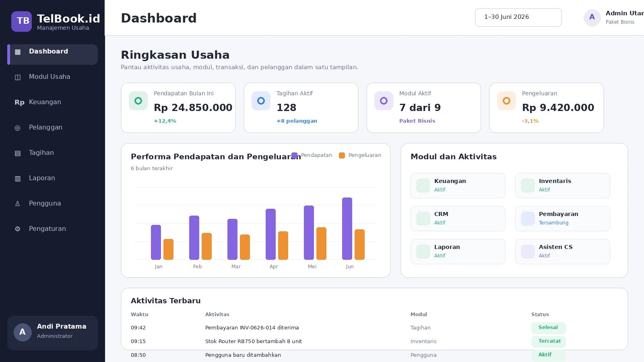The width and height of the screenshot is (644, 362).
Task: Click the Waktu column header
Action: 140,315
